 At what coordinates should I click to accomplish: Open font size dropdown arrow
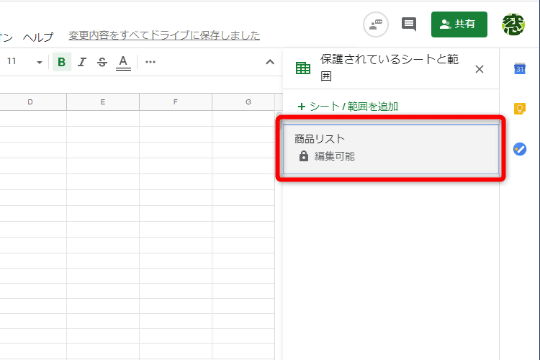pyautogui.click(x=39, y=62)
